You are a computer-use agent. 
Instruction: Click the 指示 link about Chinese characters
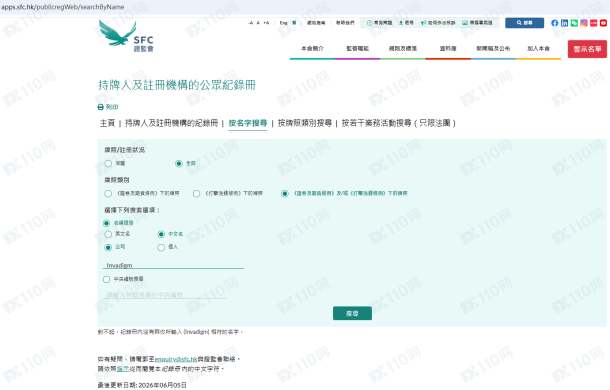(x=123, y=369)
